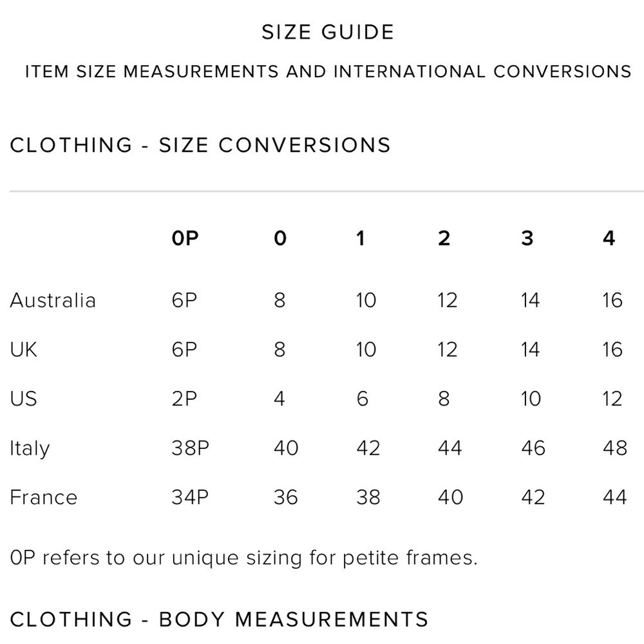This screenshot has height=644, width=644.
Task: Click the SIZE GUIDE title
Action: tap(328, 32)
